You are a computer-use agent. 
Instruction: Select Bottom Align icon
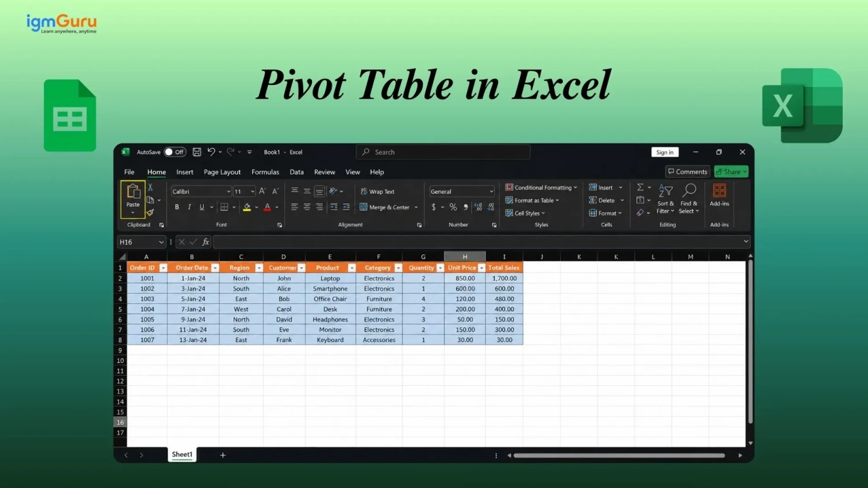point(319,191)
